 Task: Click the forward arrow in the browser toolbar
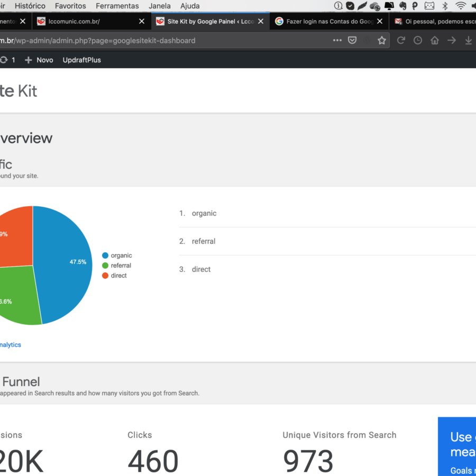[x=452, y=40]
